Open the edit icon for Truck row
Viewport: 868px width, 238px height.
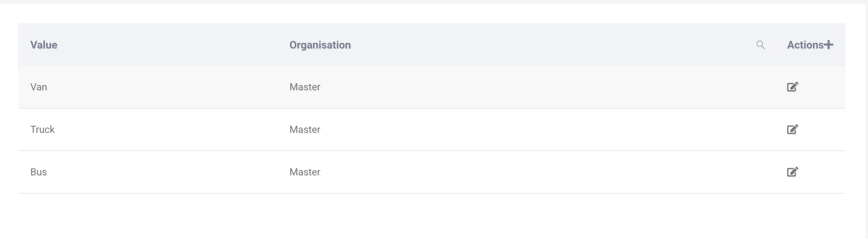(x=792, y=129)
